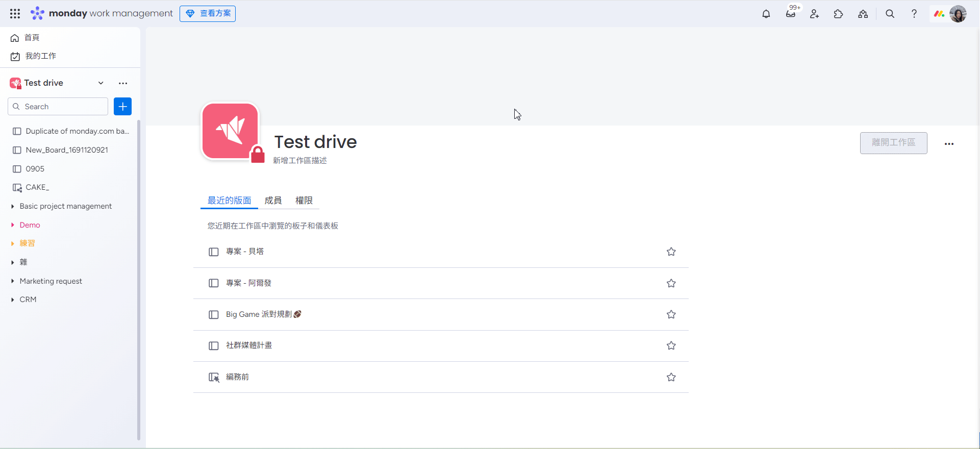
Task: Open board 專案 - 阿爾發
Action: click(x=248, y=283)
